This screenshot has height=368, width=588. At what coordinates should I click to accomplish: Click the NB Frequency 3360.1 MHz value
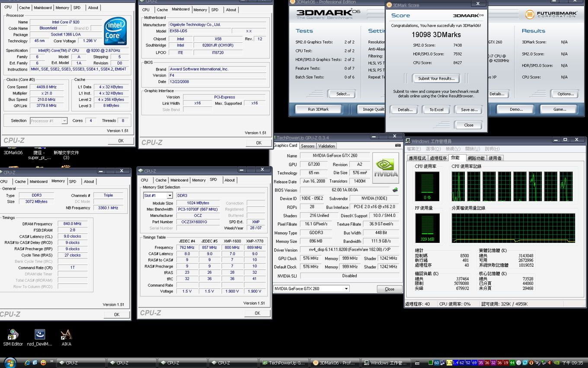pos(108,208)
